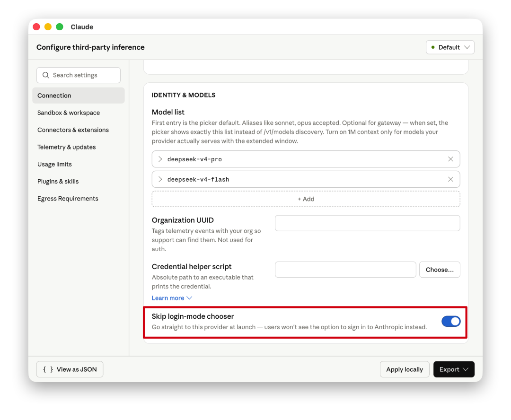Expand the deepseek-v4-pro model entry
511x420 pixels.
[160, 159]
